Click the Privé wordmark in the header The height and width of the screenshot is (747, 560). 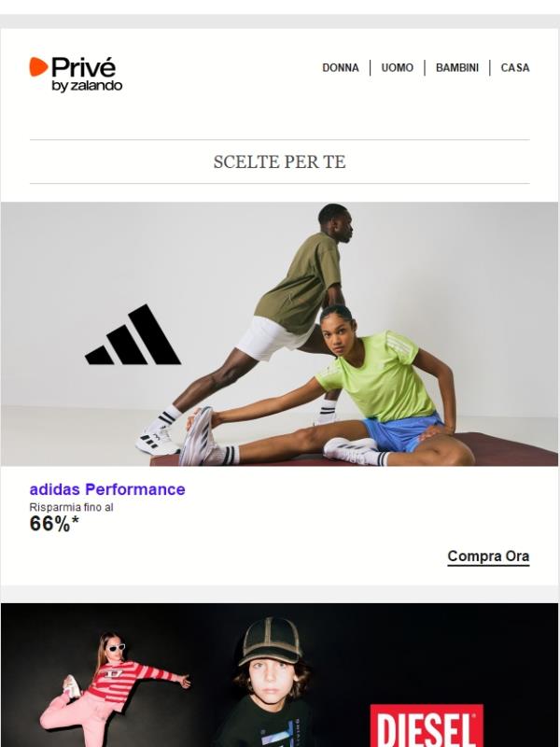83,66
